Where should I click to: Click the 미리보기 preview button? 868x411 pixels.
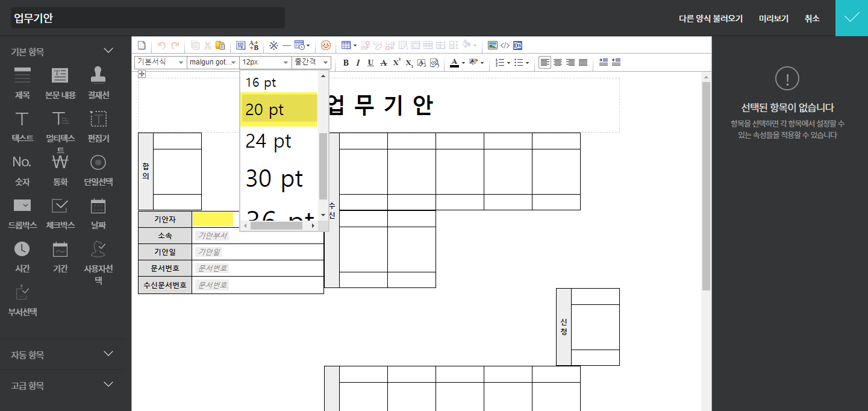click(x=773, y=19)
